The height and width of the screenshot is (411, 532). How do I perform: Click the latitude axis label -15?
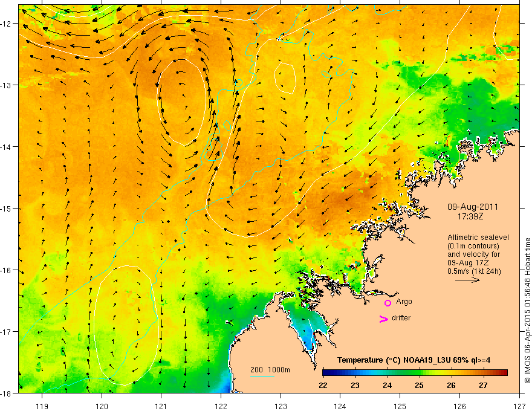coord(7,209)
